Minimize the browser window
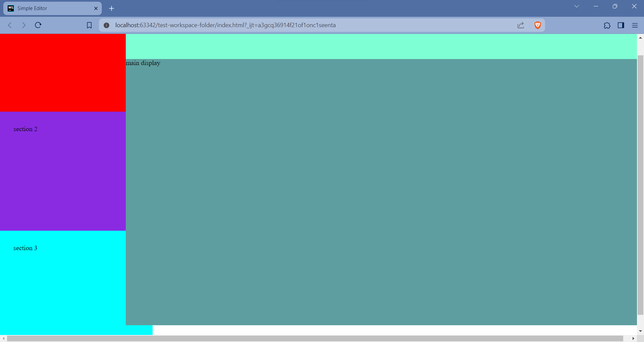The height and width of the screenshot is (342, 644). [596, 6]
